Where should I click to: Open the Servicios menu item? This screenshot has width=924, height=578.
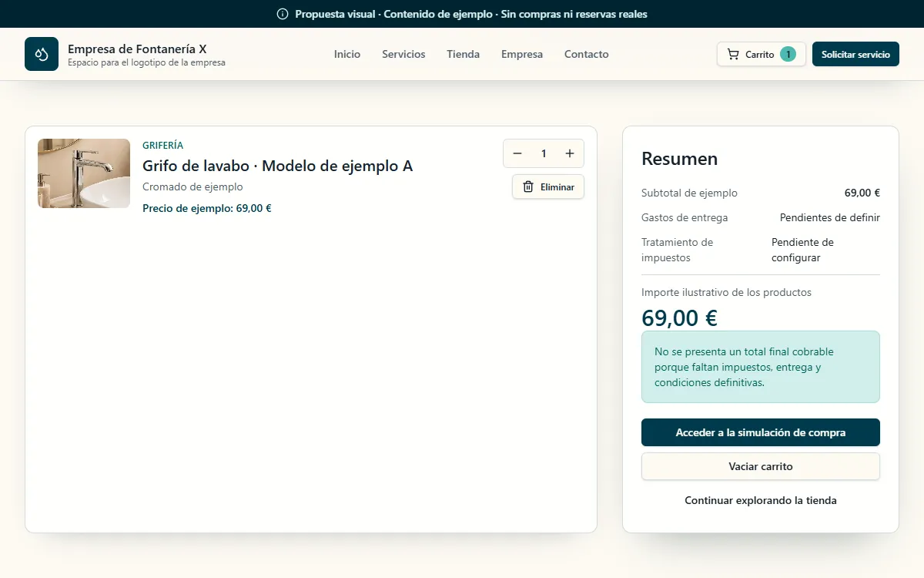point(403,54)
